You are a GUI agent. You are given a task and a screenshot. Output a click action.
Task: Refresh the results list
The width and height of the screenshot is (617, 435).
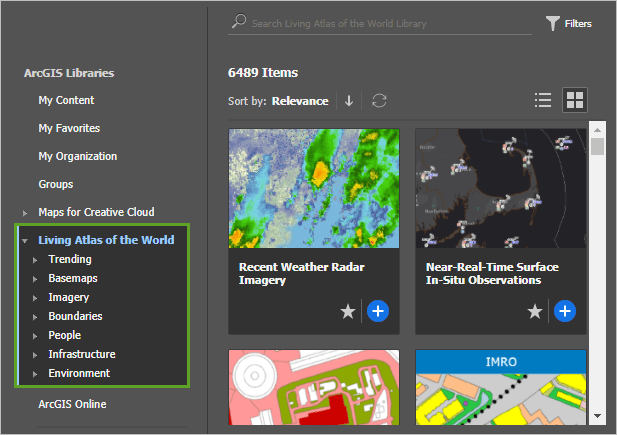(x=379, y=101)
